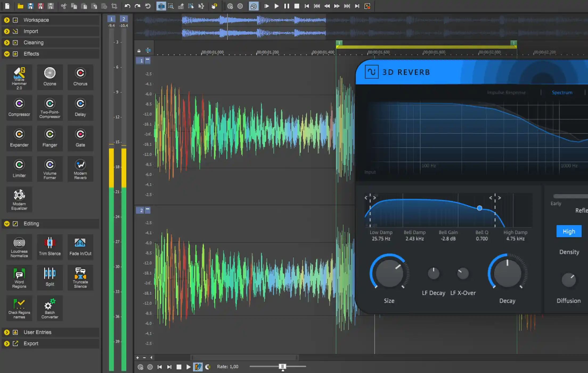Open the Word Regions tool

(x=19, y=278)
